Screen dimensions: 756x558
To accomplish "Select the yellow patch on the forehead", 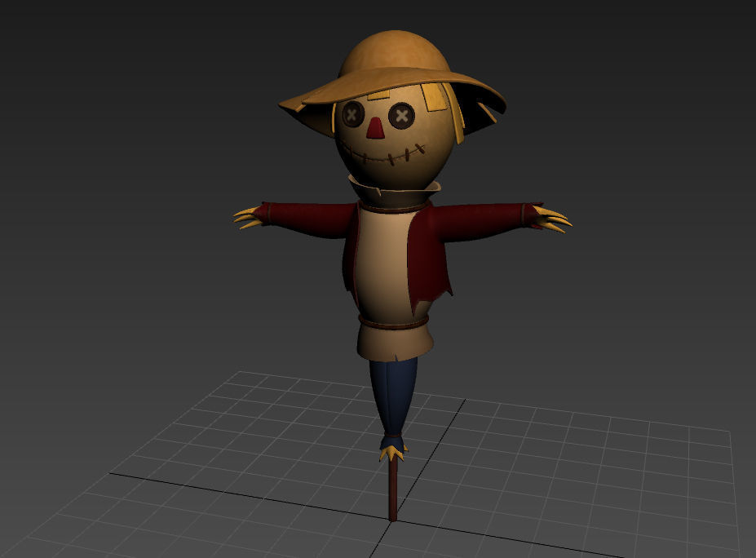I will tap(435, 98).
